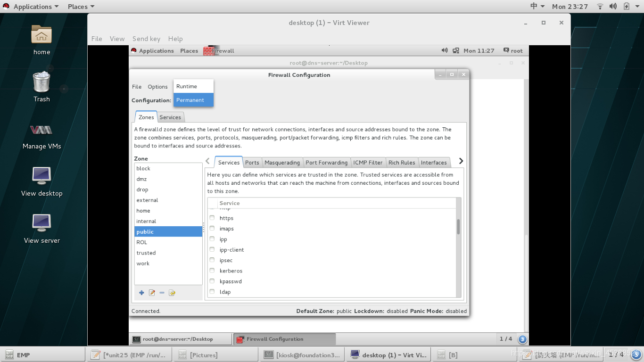Click host battery icon in top bar
The width and height of the screenshot is (644, 362).
pyautogui.click(x=627, y=7)
